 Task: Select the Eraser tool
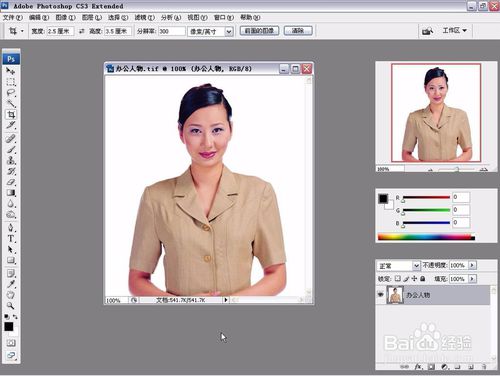[x=11, y=182]
